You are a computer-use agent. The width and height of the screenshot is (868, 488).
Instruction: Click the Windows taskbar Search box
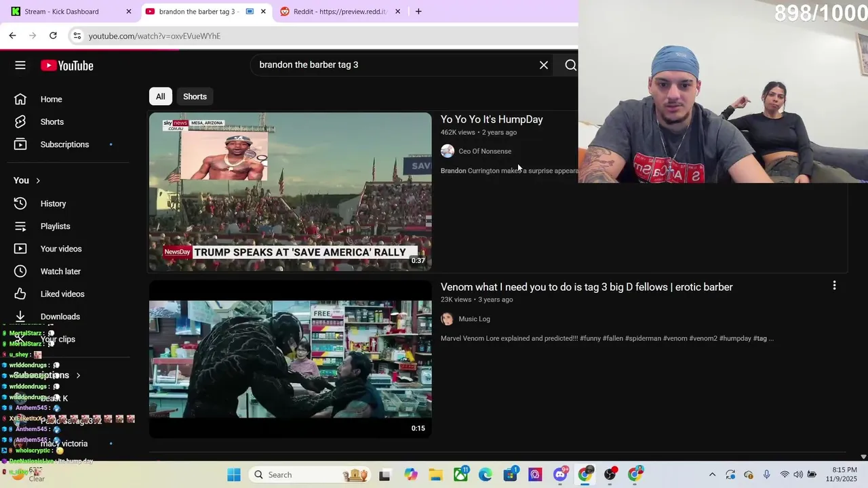coord(309,474)
